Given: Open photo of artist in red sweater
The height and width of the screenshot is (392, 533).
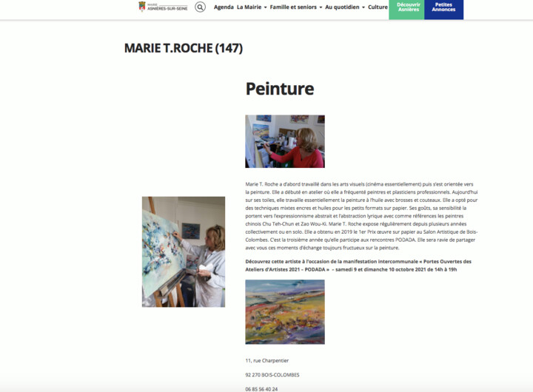Looking at the screenshot, I should (285, 141).
